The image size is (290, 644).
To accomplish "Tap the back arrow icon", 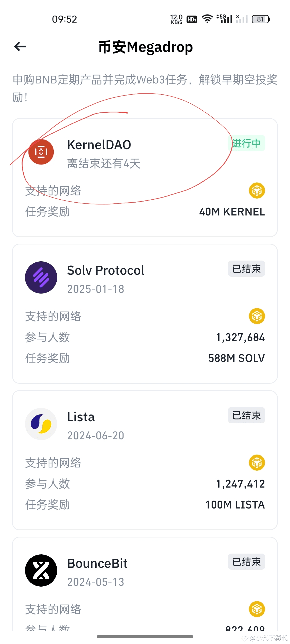I will [x=20, y=47].
